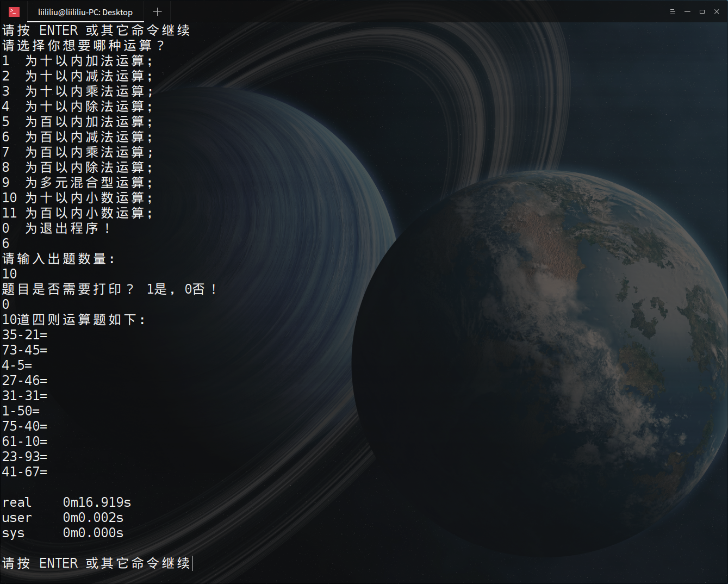Click option '1 为十以内加法运算'
The height and width of the screenshot is (584, 728).
pyautogui.click(x=78, y=61)
